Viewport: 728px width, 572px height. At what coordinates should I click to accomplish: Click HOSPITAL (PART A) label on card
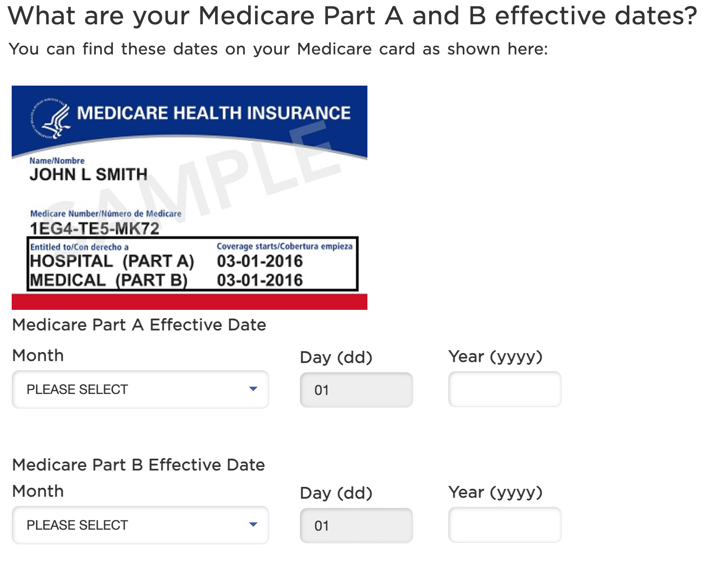(x=112, y=261)
